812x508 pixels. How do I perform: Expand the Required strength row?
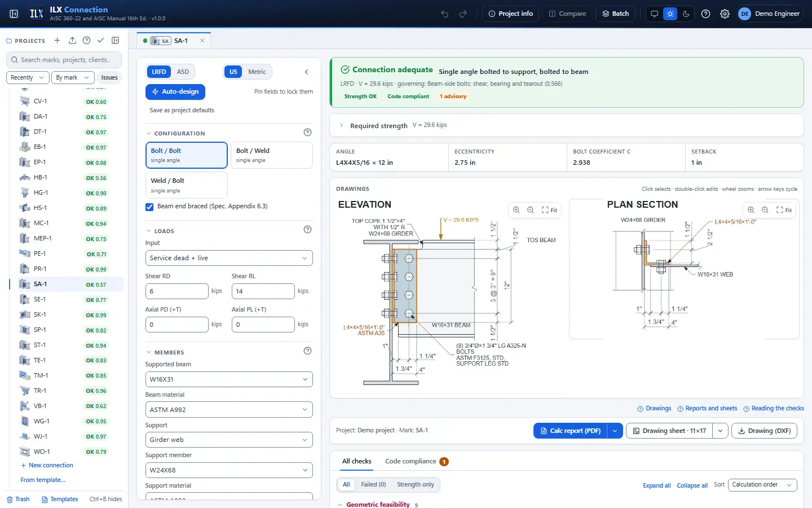(x=567, y=125)
